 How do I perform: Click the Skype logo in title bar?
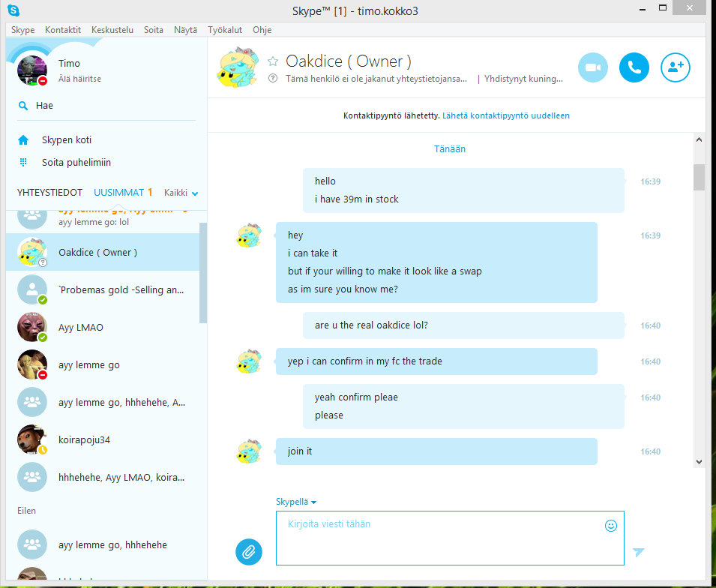[x=13, y=10]
